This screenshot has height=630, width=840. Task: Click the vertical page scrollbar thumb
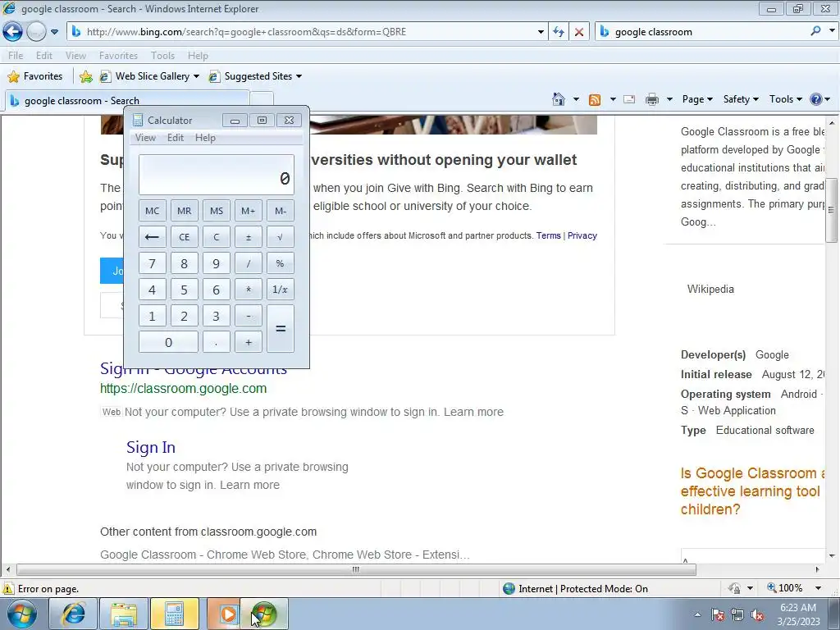click(x=832, y=210)
